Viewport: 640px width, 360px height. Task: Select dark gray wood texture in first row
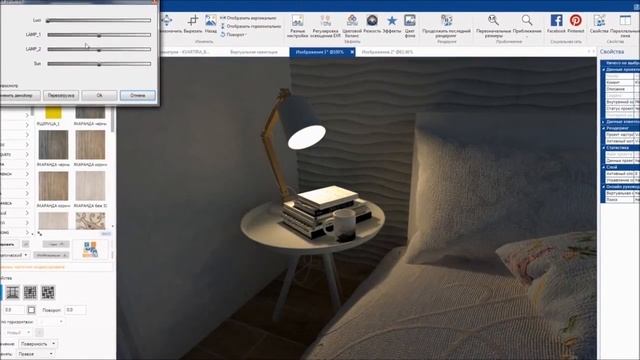(90, 113)
